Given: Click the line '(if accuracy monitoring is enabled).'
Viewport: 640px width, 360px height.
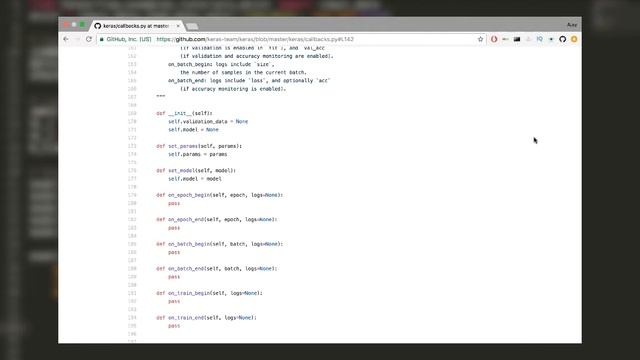Looking at the screenshot, I should point(233,89).
